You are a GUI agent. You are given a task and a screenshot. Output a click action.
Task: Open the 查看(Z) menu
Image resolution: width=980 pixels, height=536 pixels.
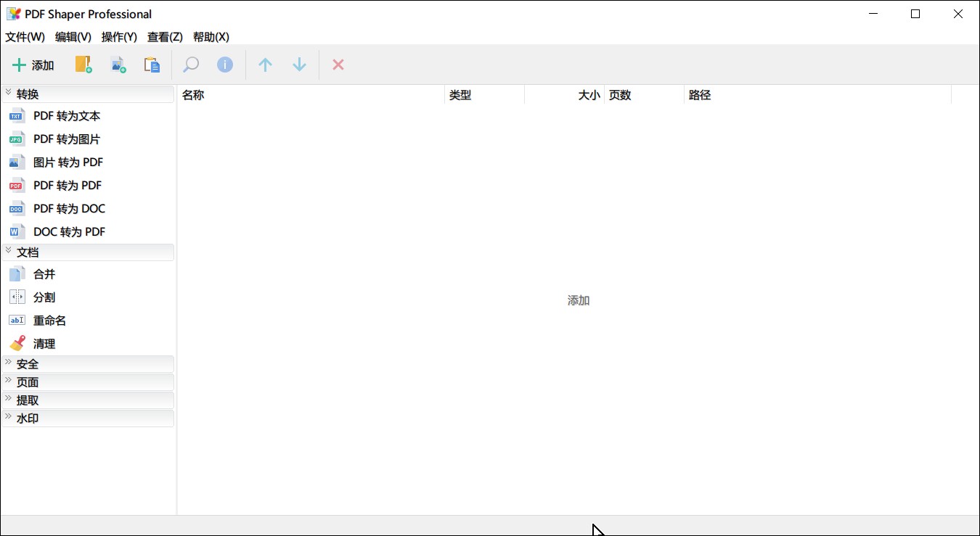pyautogui.click(x=165, y=37)
